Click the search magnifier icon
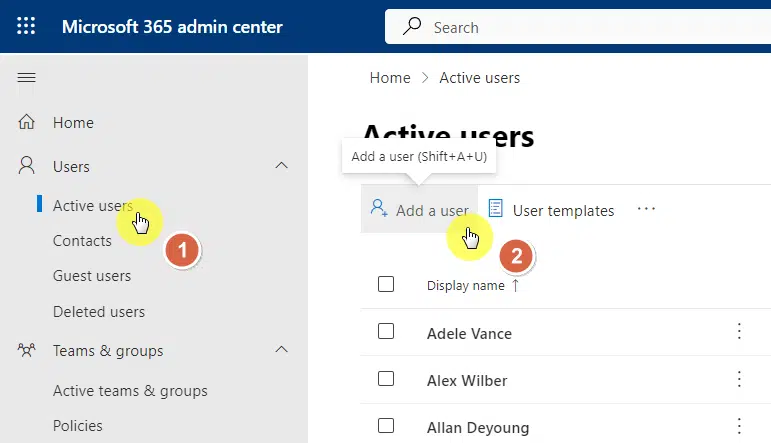The width and height of the screenshot is (771, 443). coord(412,26)
